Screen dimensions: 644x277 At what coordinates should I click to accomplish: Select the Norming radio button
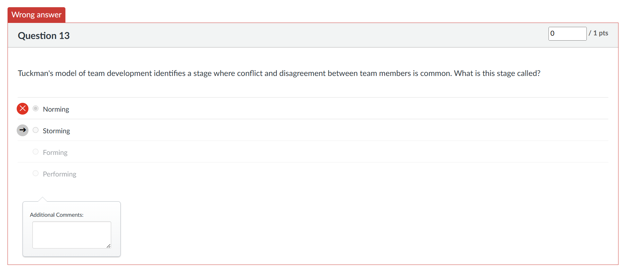[x=36, y=108]
